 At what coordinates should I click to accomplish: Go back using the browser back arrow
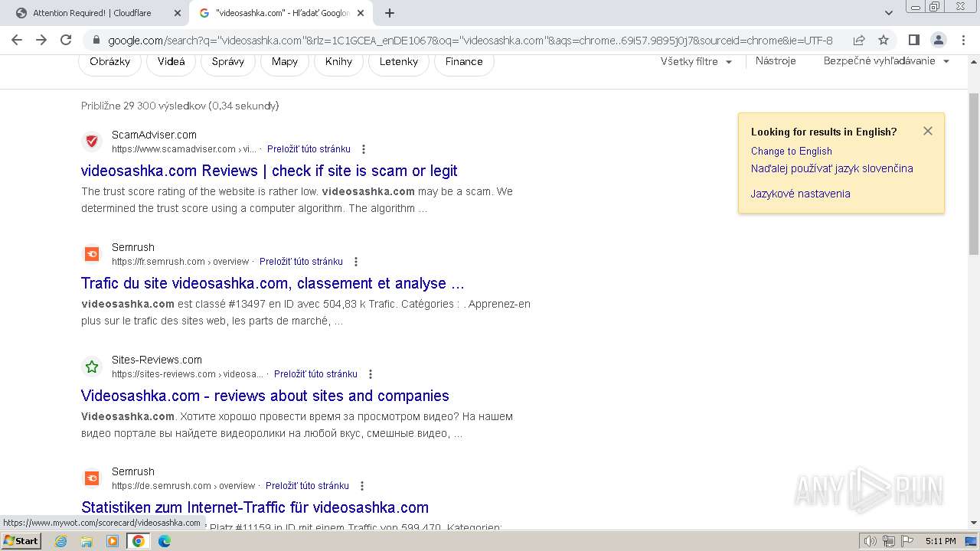17,40
